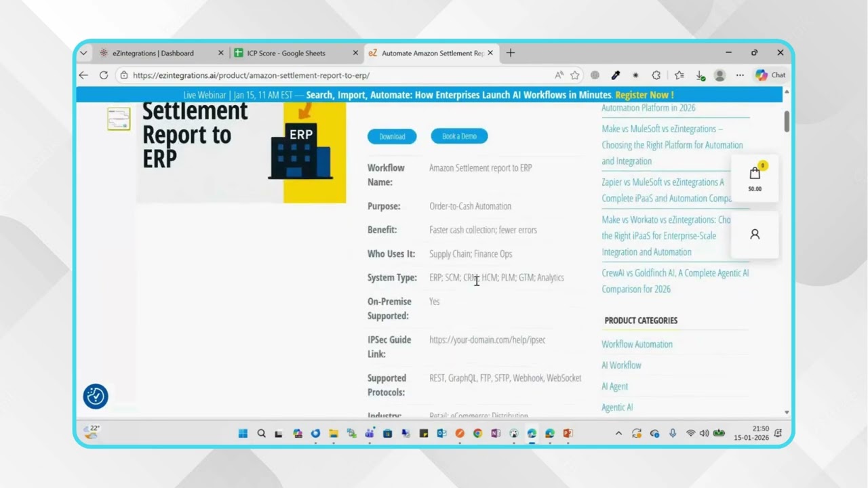Viewport: 868px width, 488px height.
Task: Open the Workflow Automation category
Action: tap(637, 344)
